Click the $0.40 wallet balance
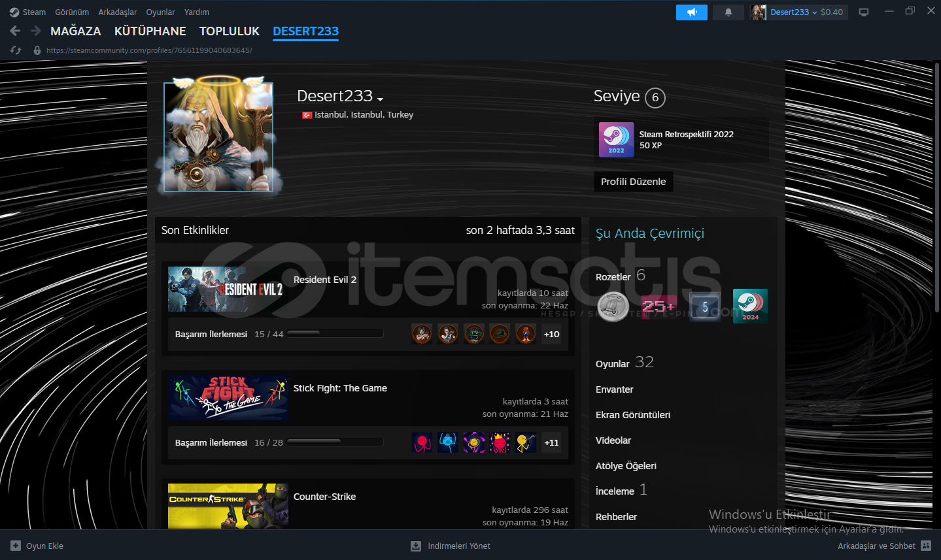941x560 pixels. (x=832, y=12)
